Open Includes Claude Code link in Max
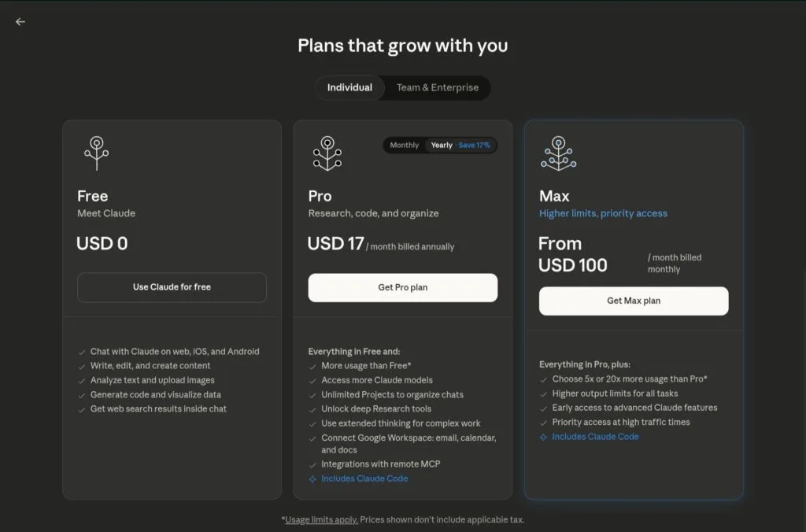 [x=595, y=437]
